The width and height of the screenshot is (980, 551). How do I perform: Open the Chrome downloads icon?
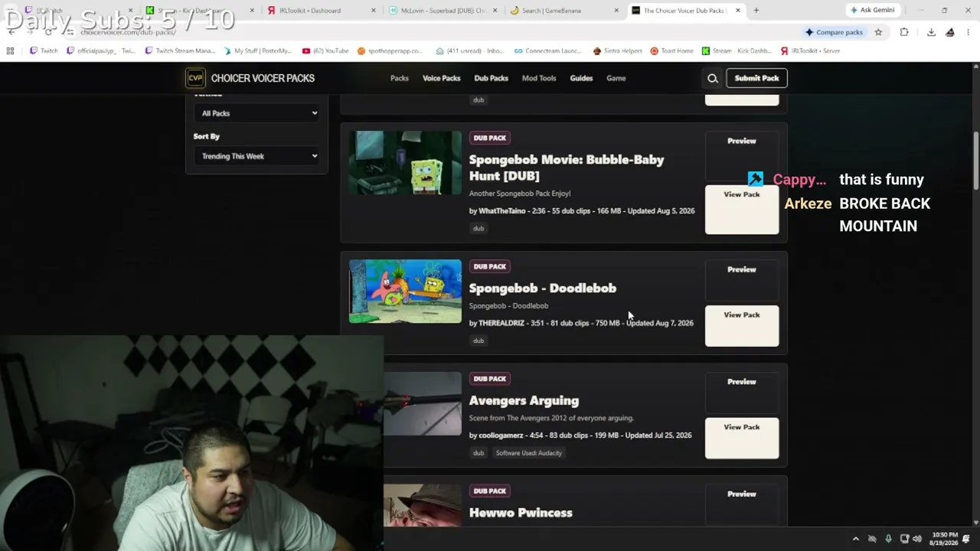tap(931, 32)
